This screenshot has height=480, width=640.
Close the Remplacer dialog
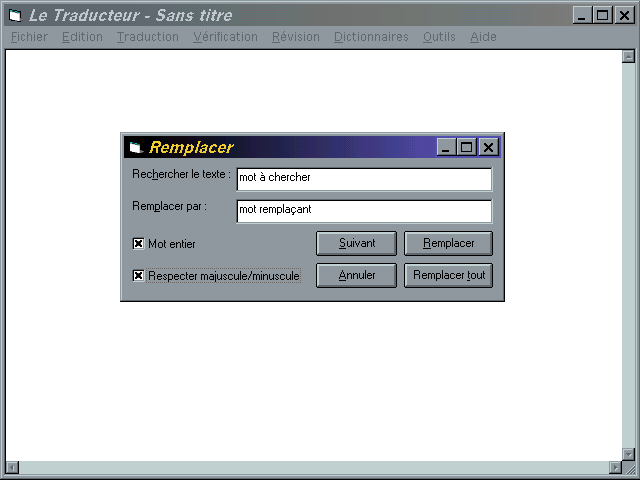(488, 147)
